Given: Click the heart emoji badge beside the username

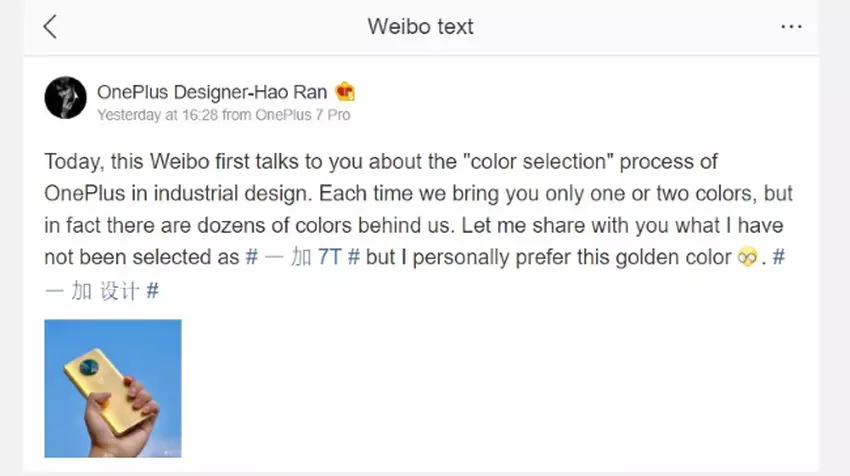Looking at the screenshot, I should (345, 92).
